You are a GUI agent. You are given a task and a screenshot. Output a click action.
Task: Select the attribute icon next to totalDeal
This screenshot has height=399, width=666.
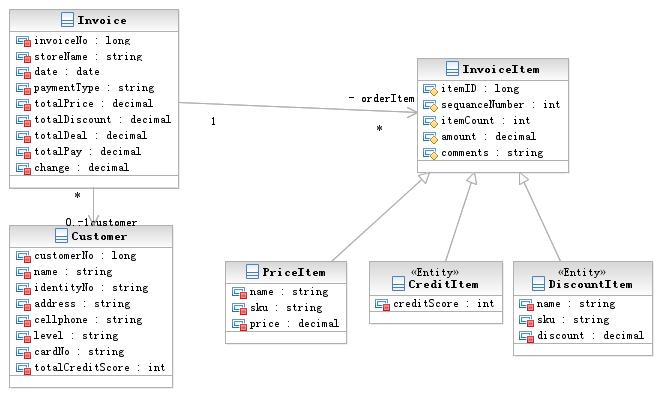point(23,136)
